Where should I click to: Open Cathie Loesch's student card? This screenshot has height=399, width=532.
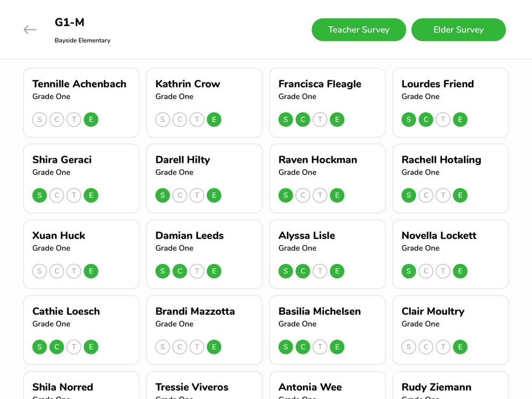(x=81, y=330)
